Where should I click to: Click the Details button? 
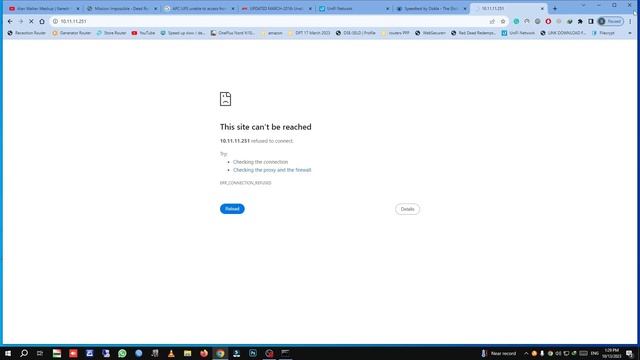coord(407,209)
